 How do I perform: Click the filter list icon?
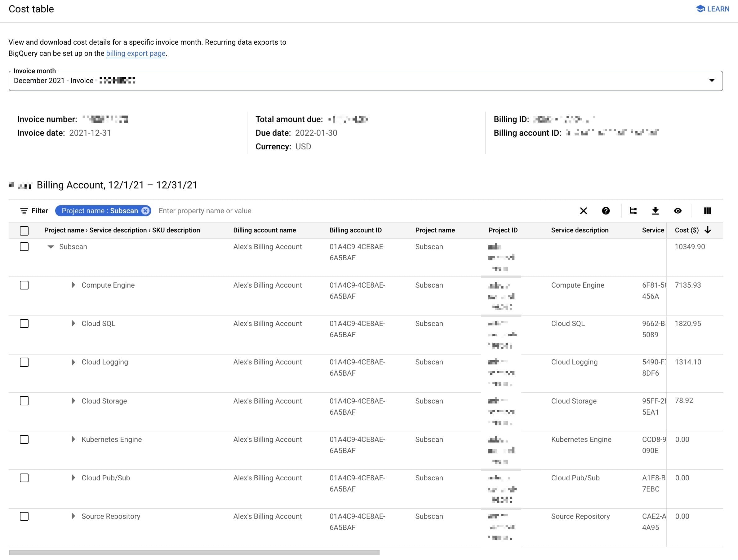[24, 211]
